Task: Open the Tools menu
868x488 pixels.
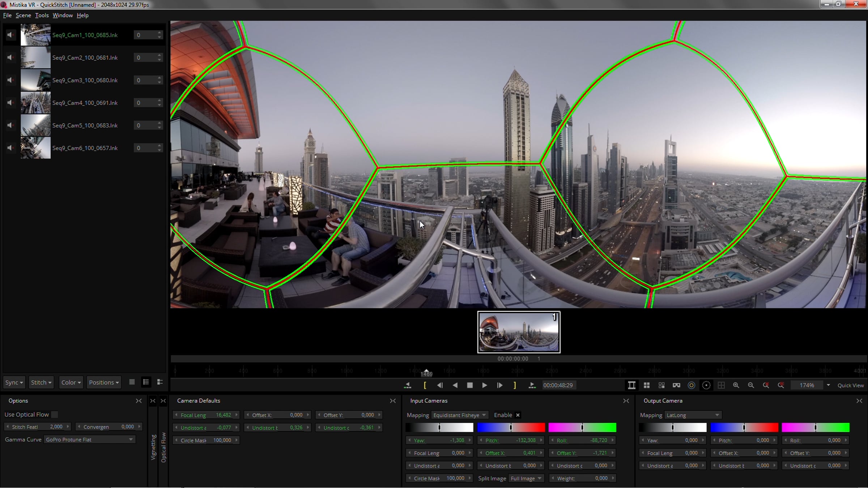Action: (42, 15)
